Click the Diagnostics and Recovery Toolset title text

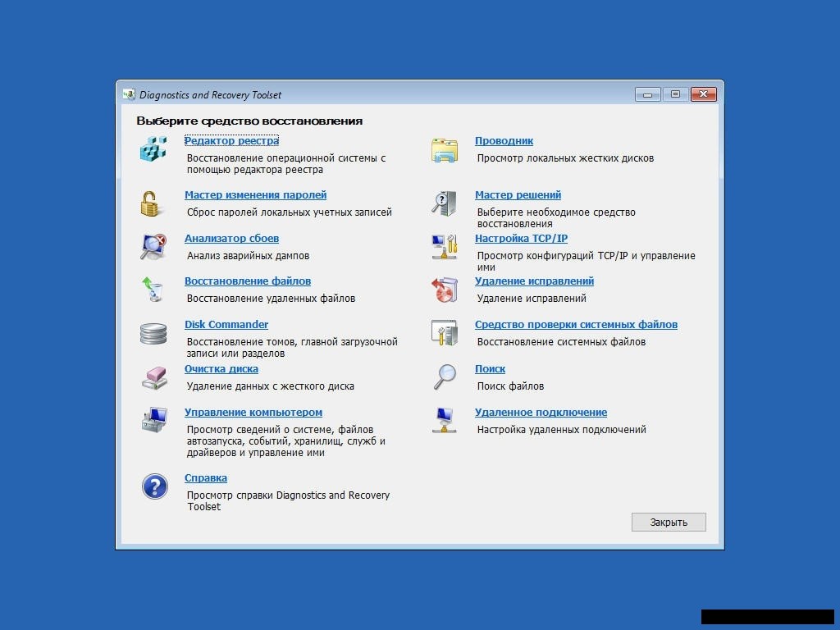click(x=211, y=95)
